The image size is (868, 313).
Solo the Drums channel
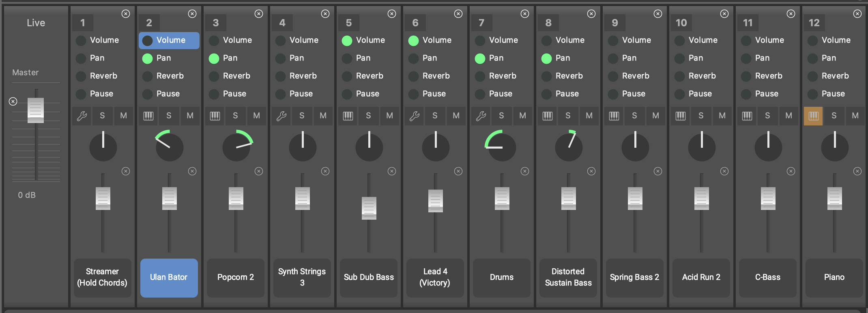click(x=501, y=116)
